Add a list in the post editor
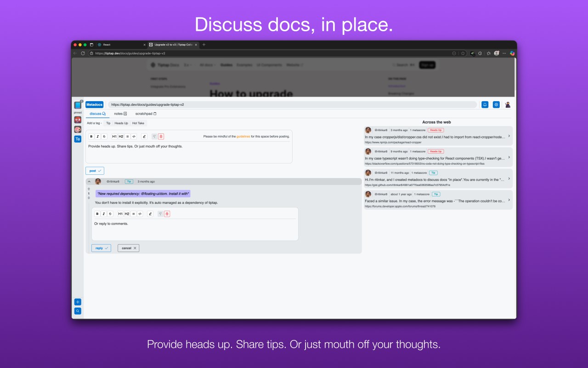Screen dimensions: 588x368 click(127, 137)
